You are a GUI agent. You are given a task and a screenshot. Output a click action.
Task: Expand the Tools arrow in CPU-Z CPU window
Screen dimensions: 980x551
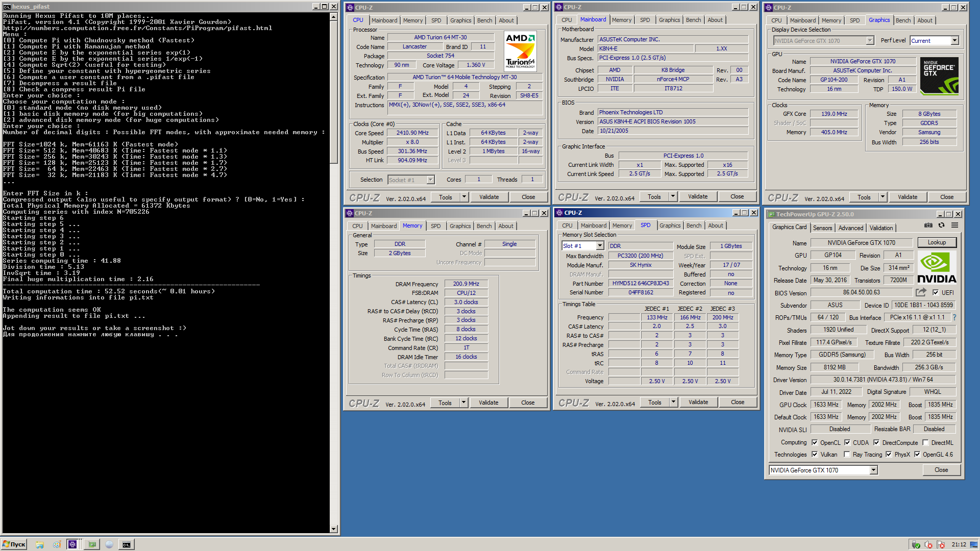pos(464,197)
